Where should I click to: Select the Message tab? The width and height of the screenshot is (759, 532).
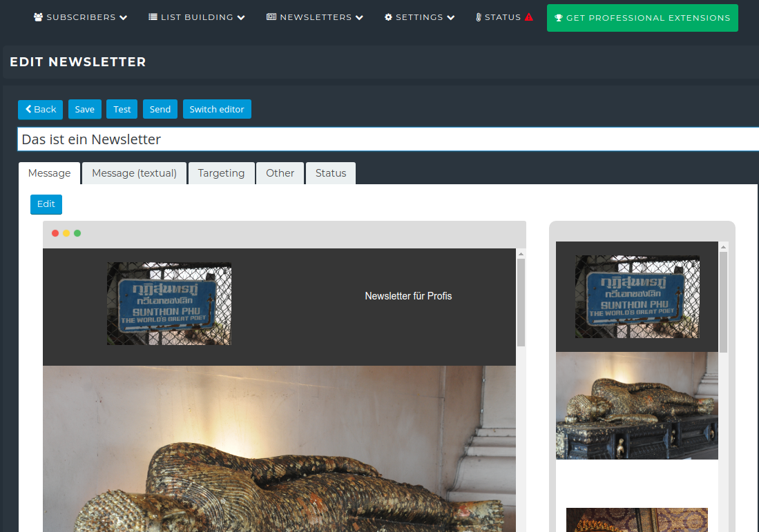coord(49,173)
